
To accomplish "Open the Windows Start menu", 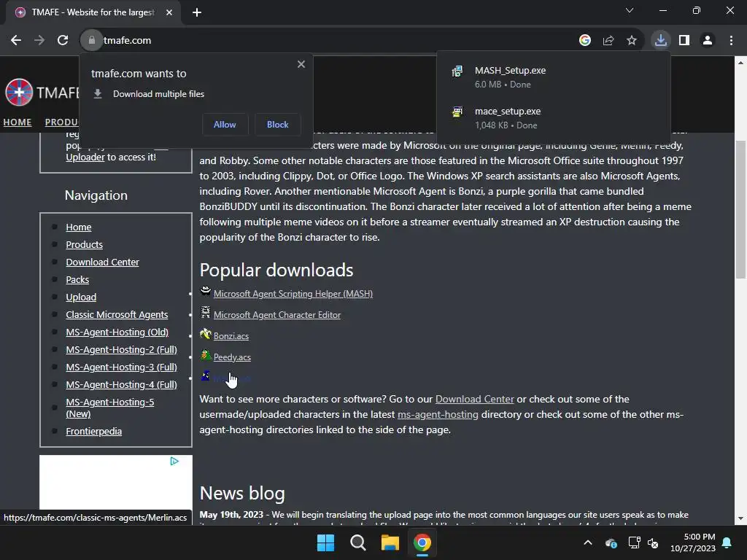I will tap(326, 542).
